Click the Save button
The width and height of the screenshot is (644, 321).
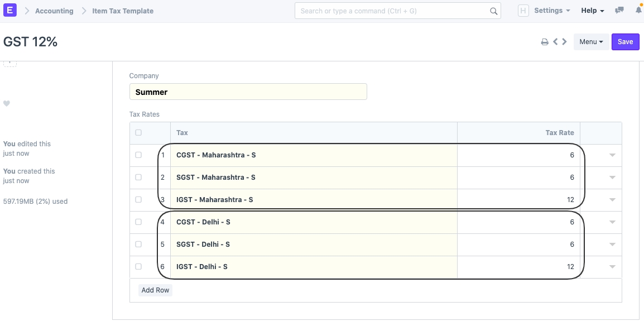click(625, 42)
